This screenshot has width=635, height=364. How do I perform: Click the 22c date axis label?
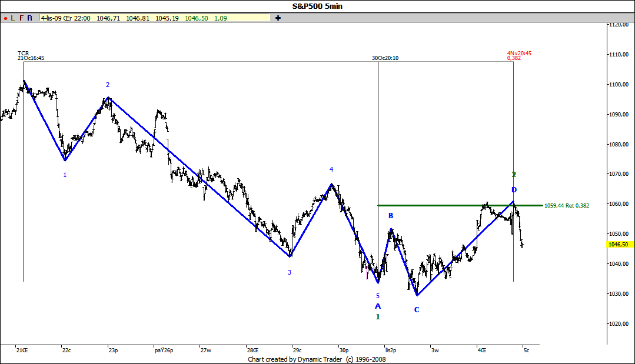click(67, 350)
